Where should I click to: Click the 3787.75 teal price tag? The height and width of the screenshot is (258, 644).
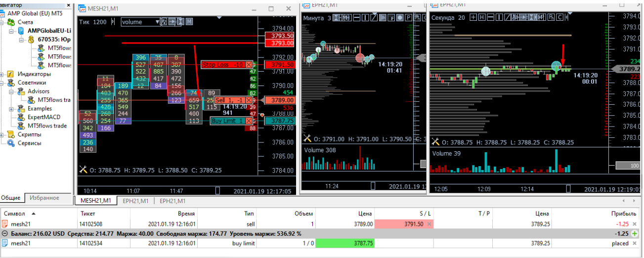click(279, 121)
